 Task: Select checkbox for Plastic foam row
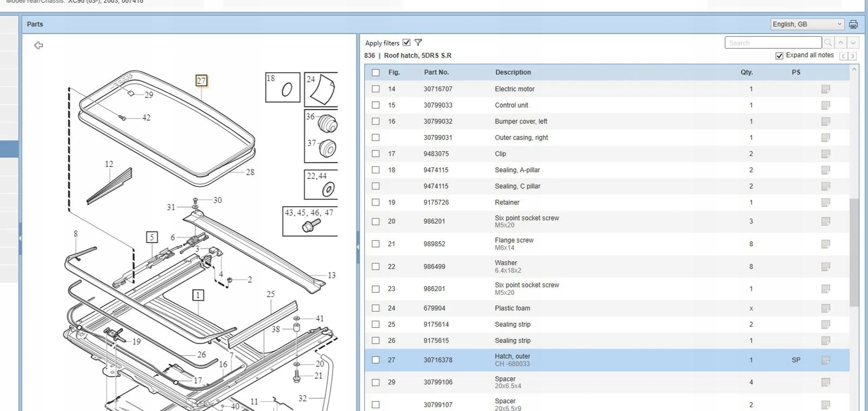(x=375, y=308)
